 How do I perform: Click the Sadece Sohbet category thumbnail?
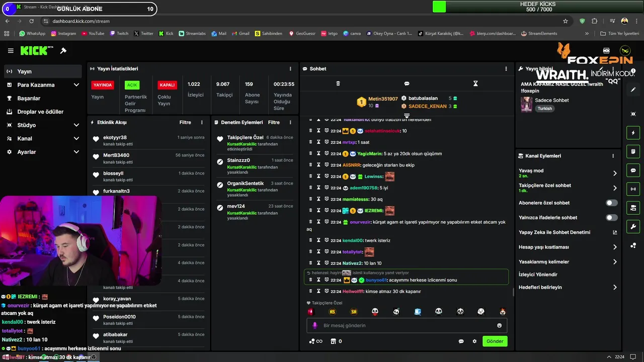(526, 104)
